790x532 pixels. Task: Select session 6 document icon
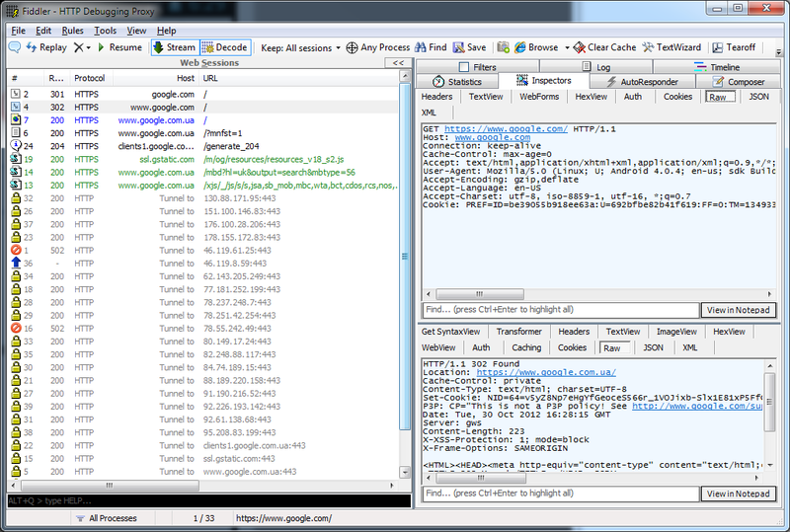click(x=16, y=133)
